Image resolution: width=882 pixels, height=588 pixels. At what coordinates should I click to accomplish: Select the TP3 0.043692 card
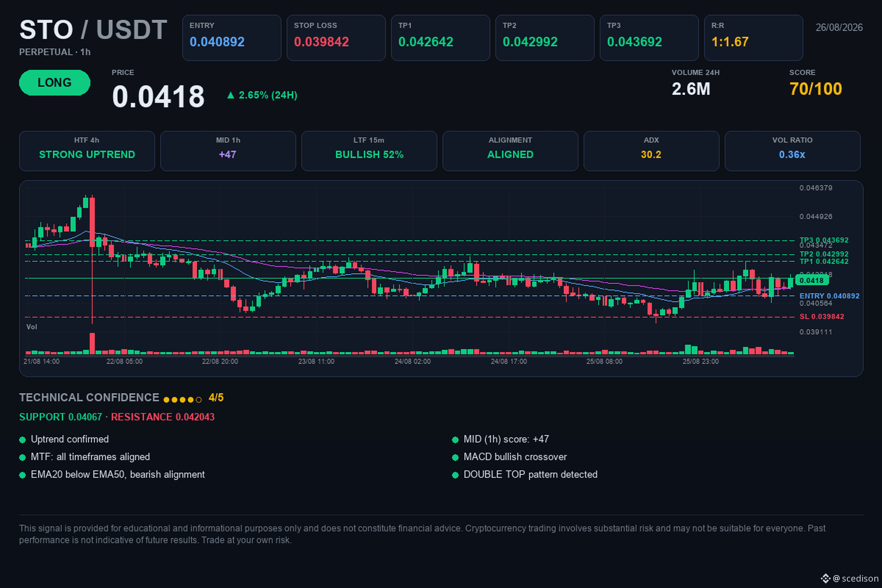(x=649, y=38)
